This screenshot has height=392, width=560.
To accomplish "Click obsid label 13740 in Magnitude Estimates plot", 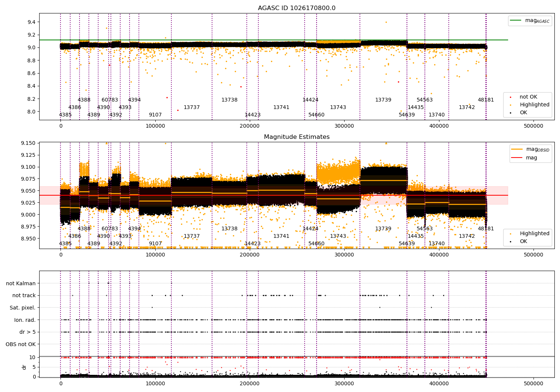I will (x=436, y=244).
